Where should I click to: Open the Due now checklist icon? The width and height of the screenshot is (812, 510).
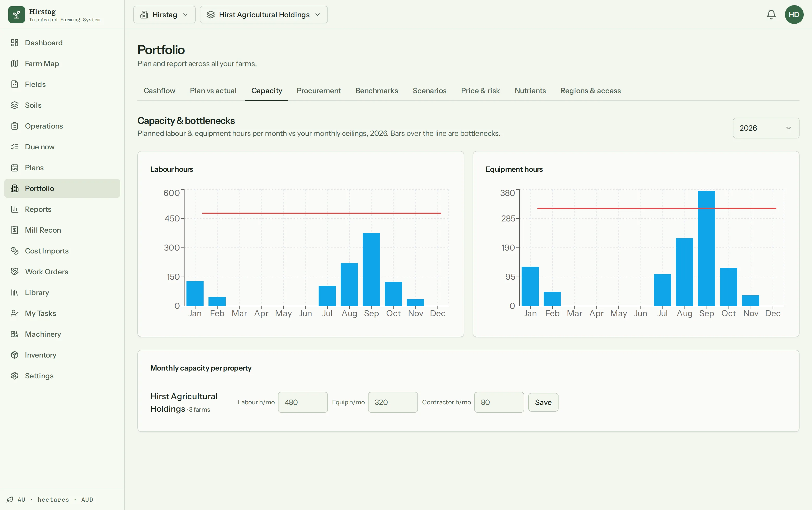pos(15,147)
